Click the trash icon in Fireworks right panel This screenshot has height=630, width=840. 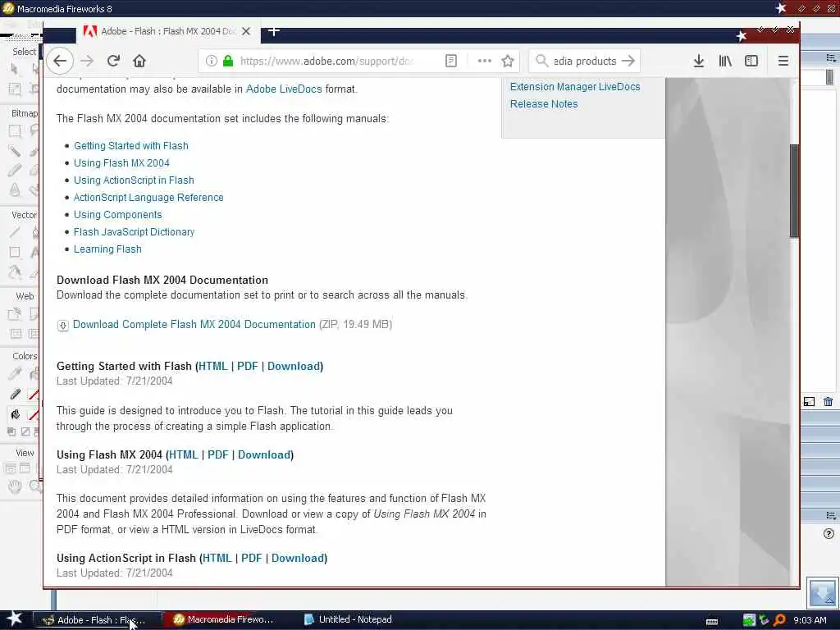[829, 401]
